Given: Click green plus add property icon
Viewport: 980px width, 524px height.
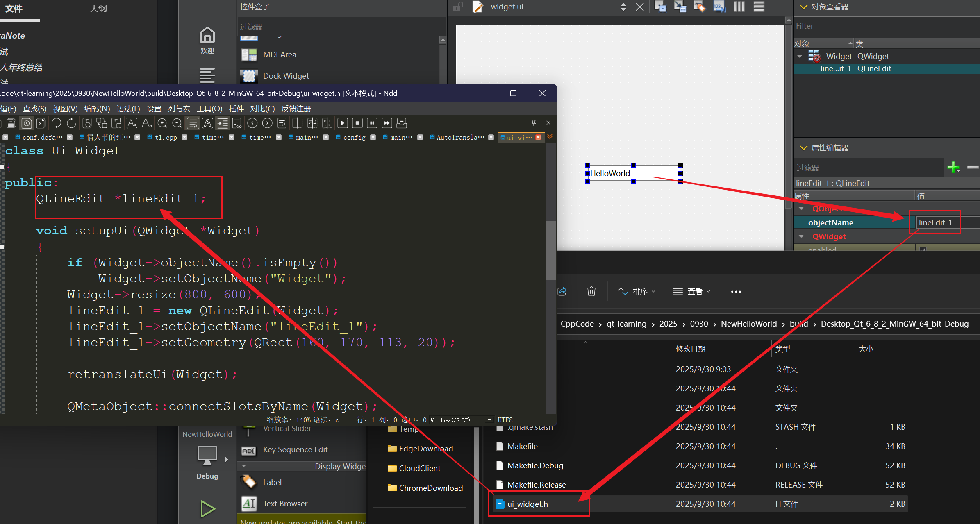Looking at the screenshot, I should click(953, 167).
